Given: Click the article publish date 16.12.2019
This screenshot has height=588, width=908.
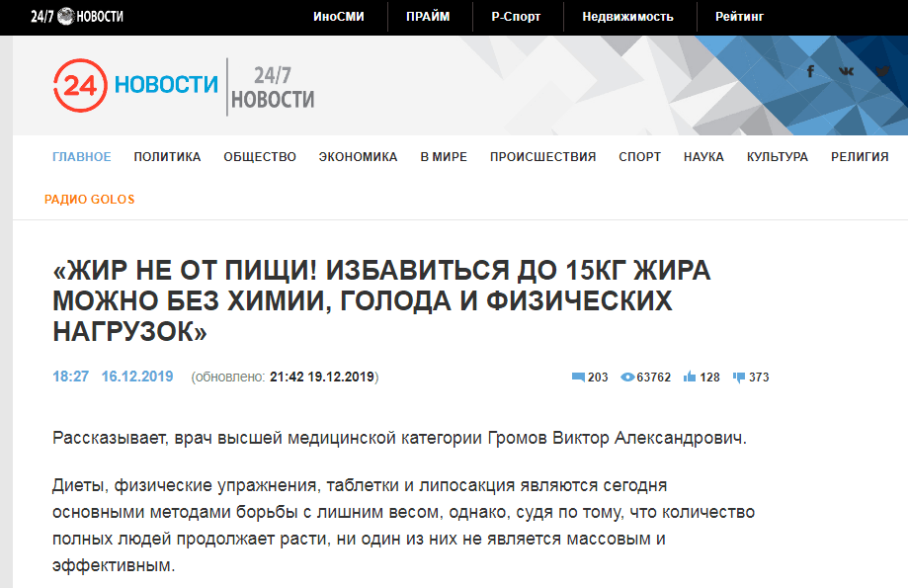Looking at the screenshot, I should [137, 378].
